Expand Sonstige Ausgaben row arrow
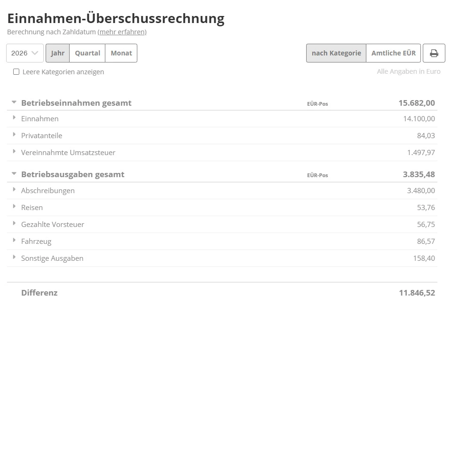 coord(15,258)
